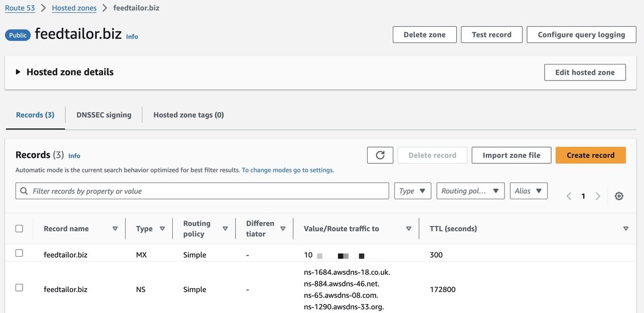Go to previous records page
The width and height of the screenshot is (644, 313).
(569, 196)
